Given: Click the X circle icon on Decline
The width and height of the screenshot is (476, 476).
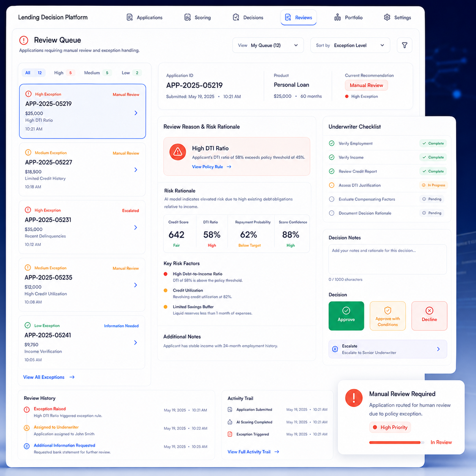Looking at the screenshot, I should [x=429, y=311].
